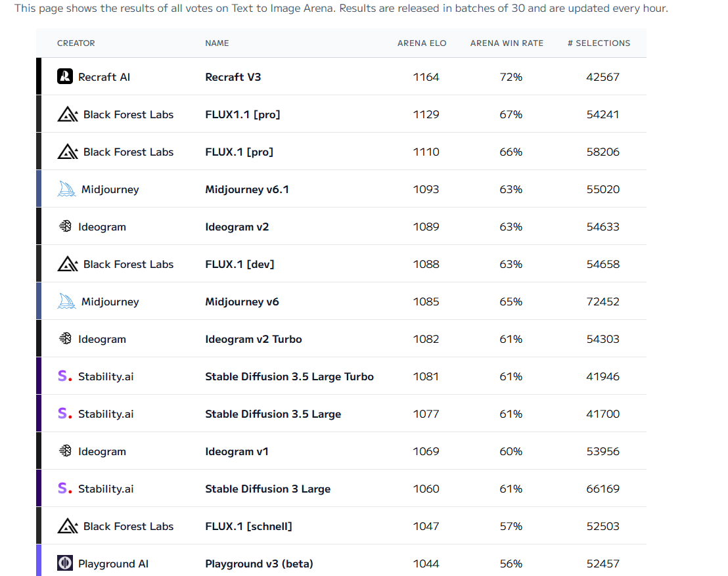Sort by # Selections column header

point(599,43)
